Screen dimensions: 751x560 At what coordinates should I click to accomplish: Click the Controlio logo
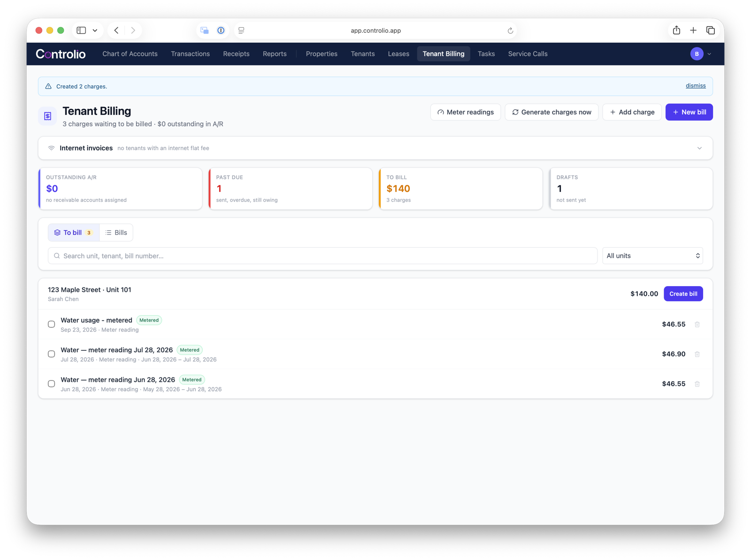coord(61,54)
